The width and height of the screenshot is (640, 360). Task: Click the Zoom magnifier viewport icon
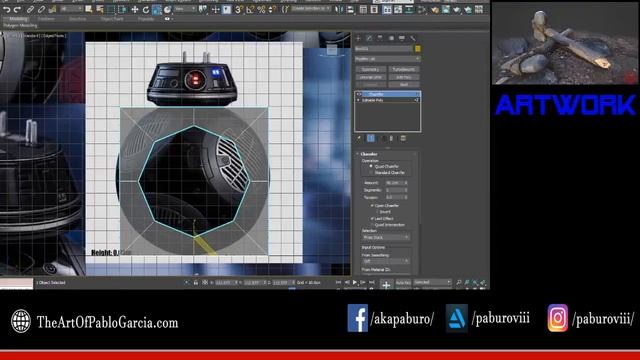tap(459, 282)
